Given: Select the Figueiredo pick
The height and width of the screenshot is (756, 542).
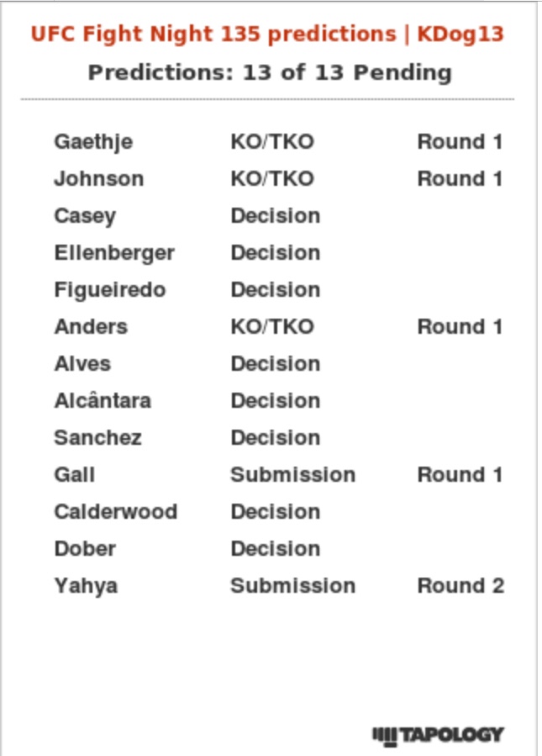Looking at the screenshot, I should pos(109,290).
